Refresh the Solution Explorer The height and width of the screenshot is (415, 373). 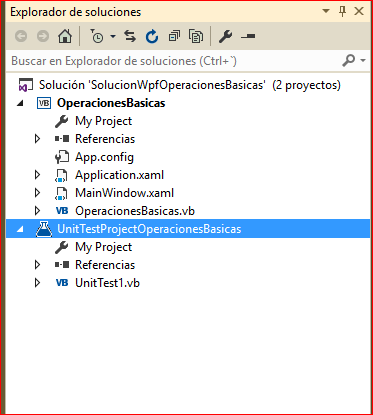click(152, 36)
